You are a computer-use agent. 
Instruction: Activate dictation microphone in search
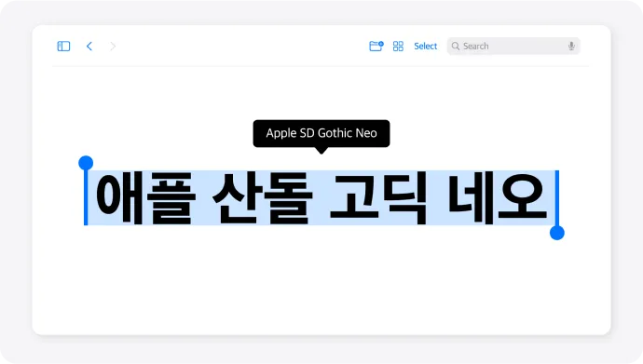tap(571, 47)
